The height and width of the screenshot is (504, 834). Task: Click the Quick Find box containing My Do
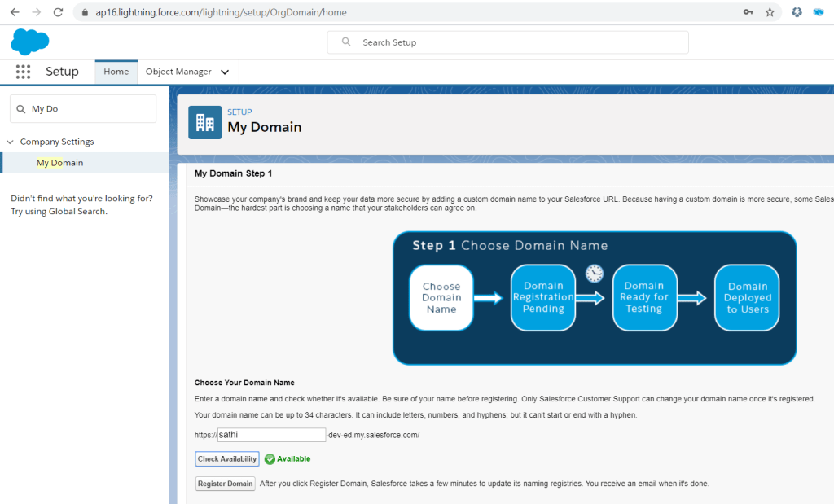[83, 109]
